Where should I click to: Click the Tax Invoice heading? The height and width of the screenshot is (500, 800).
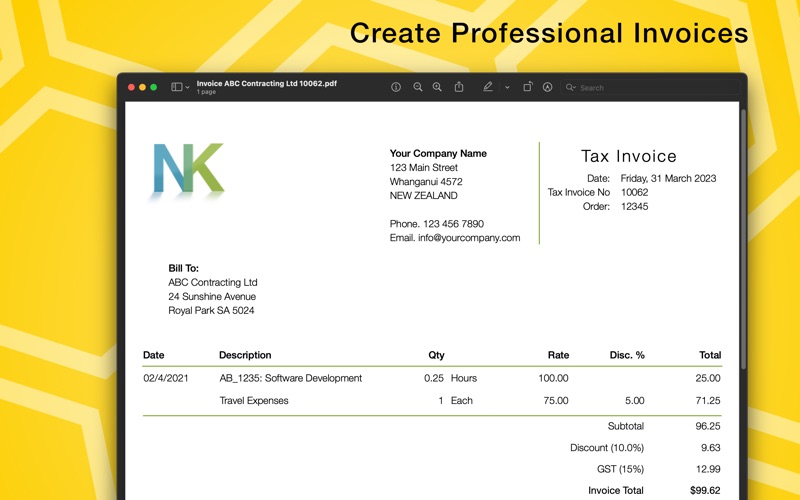[x=629, y=156]
